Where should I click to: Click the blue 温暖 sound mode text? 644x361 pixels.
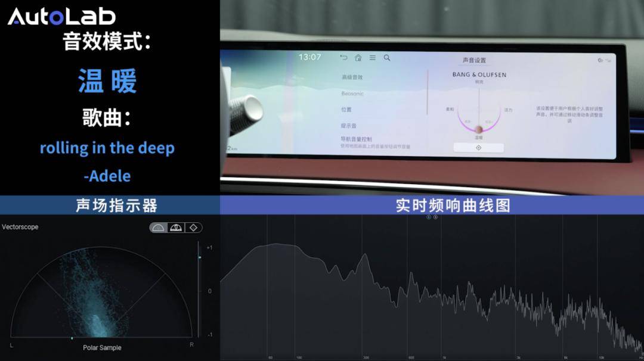pyautogui.click(x=107, y=81)
